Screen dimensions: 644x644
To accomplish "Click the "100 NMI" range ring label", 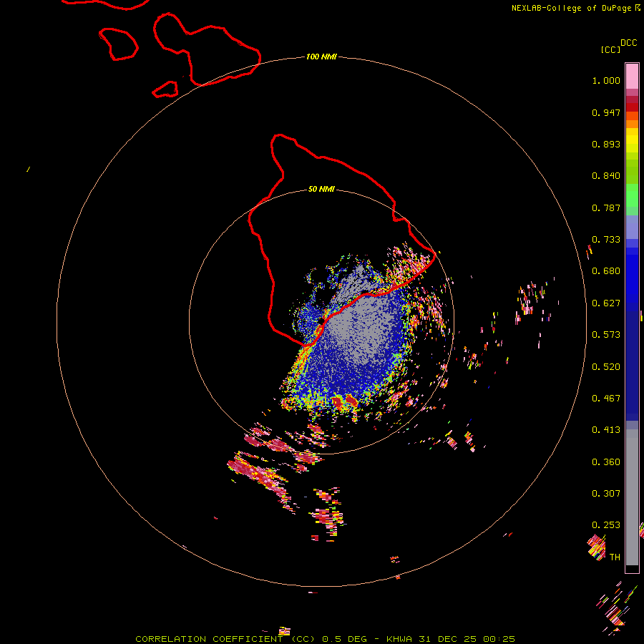I will tap(321, 57).
